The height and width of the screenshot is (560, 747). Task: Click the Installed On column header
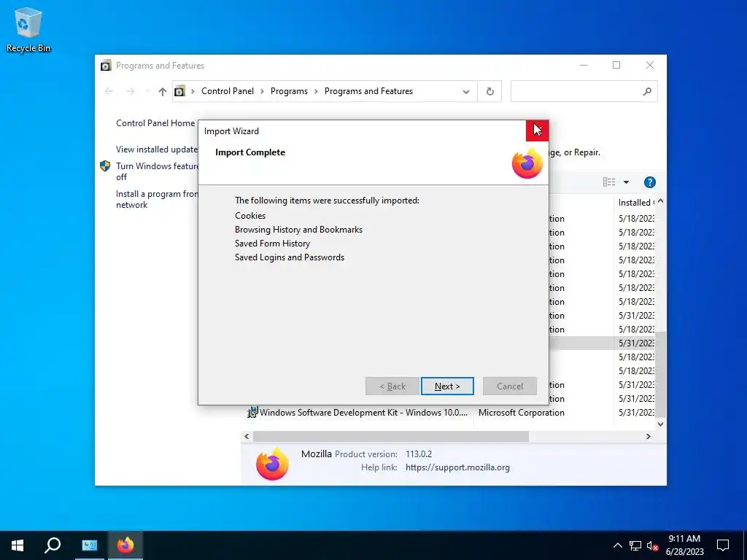pos(636,203)
